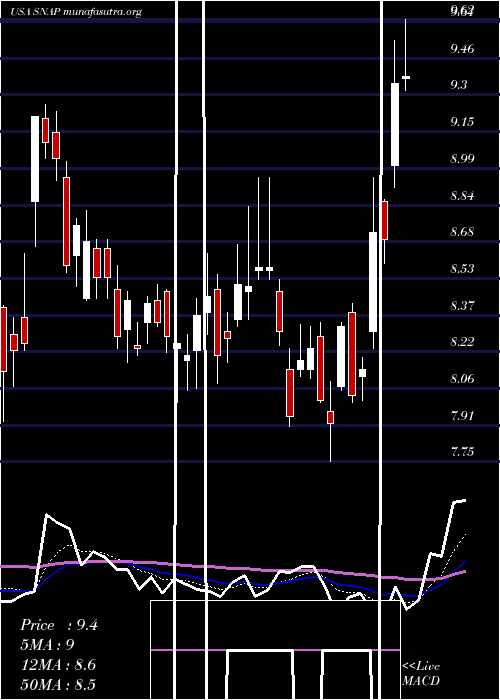The image size is (500, 700).
Task: Click the 7.75 price axis label
Action: 462,452
